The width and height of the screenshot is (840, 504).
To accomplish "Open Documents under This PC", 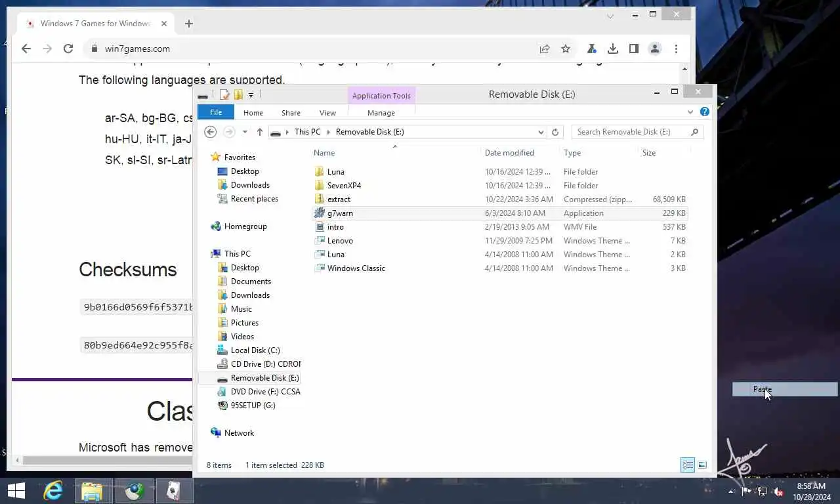I will point(251,282).
